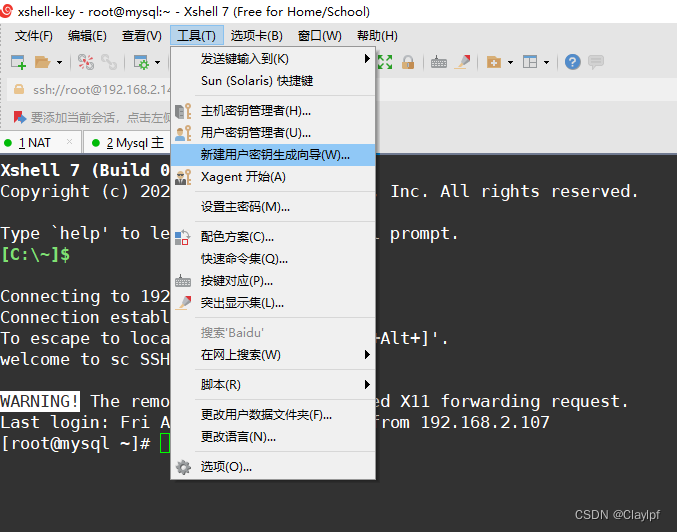Open the 文件(F) menu
677x532 pixels.
coord(33,35)
